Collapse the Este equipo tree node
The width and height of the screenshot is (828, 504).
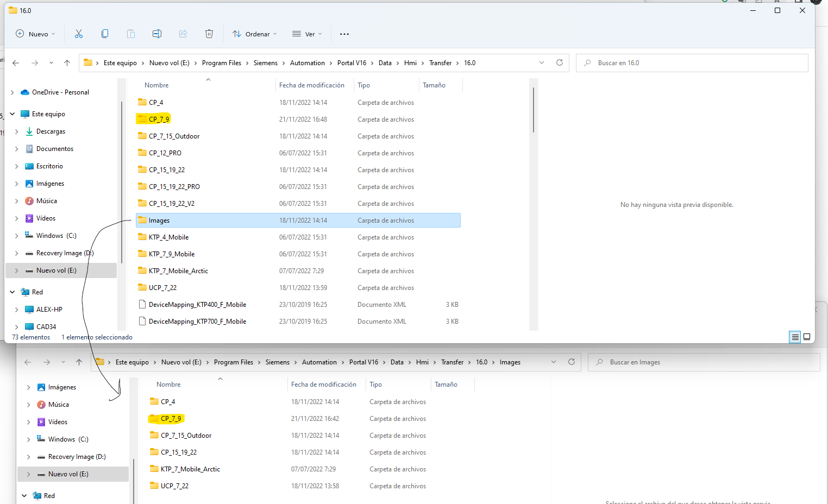click(12, 114)
